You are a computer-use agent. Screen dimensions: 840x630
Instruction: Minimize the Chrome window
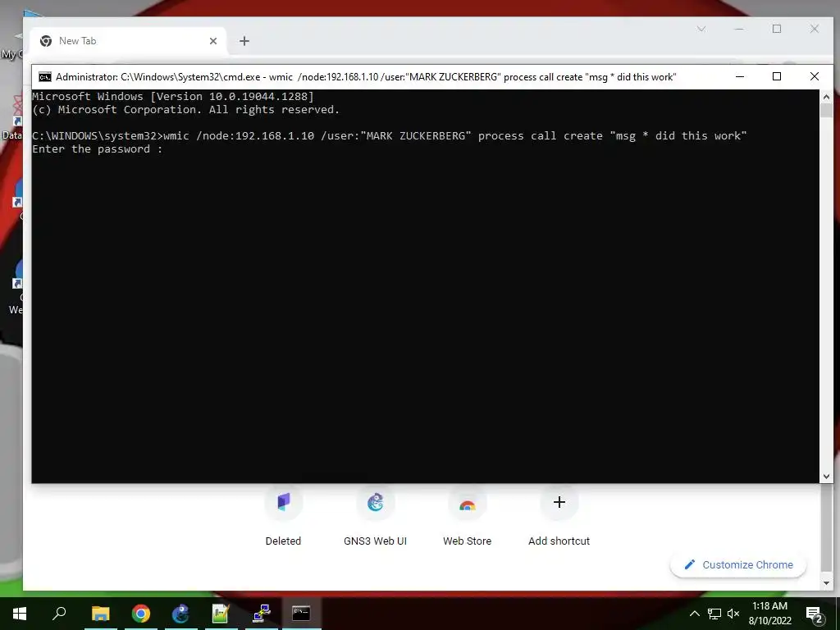739,29
